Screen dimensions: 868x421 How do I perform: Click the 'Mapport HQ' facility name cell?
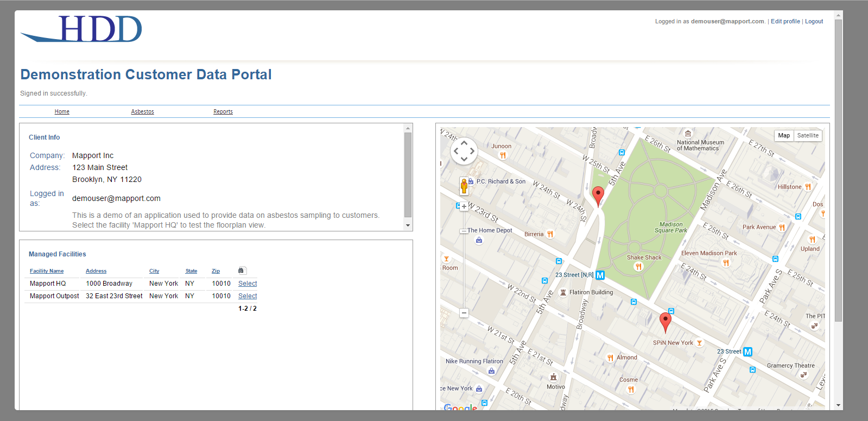click(48, 284)
